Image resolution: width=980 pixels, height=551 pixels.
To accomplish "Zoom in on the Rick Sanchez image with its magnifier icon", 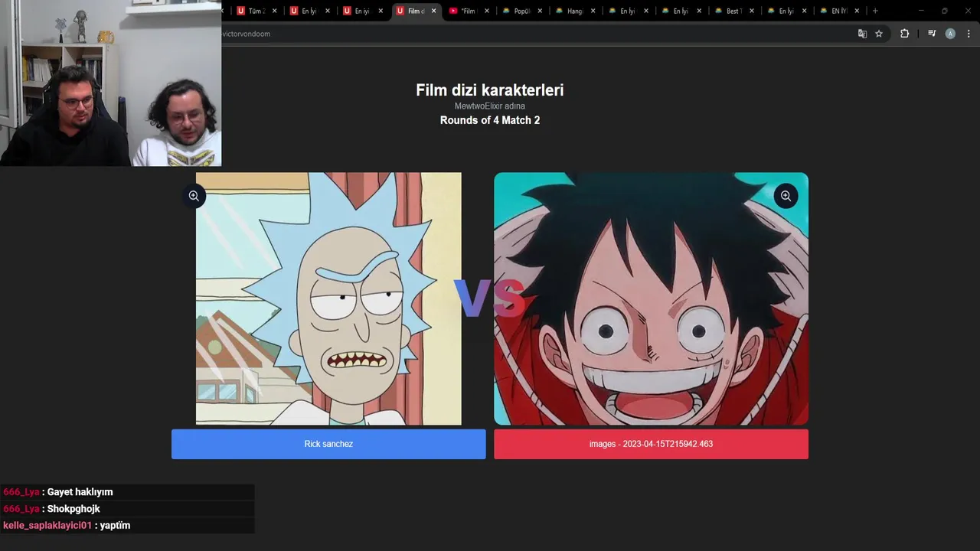I will [x=194, y=196].
